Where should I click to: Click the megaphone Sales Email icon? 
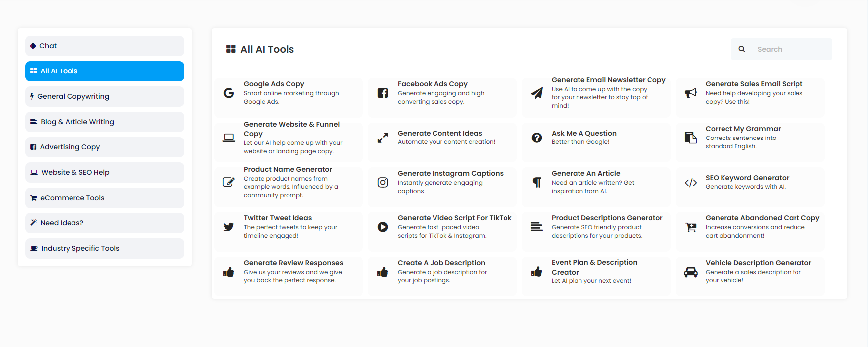click(691, 93)
